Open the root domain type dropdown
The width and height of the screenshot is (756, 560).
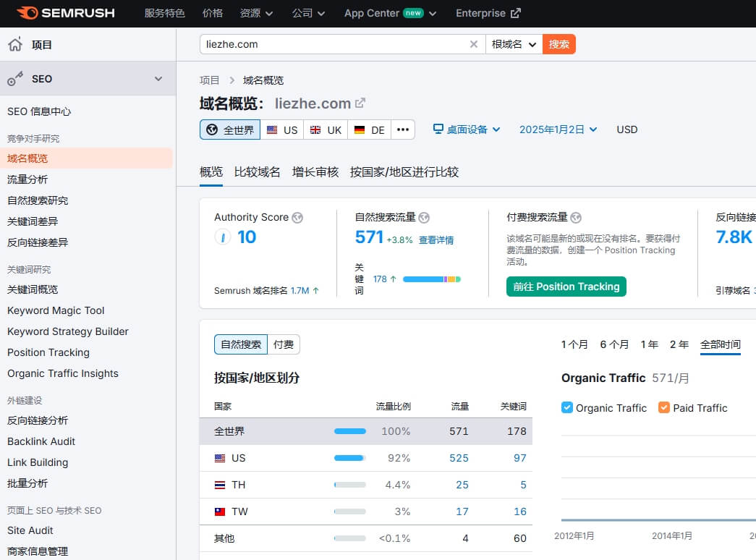tap(514, 44)
